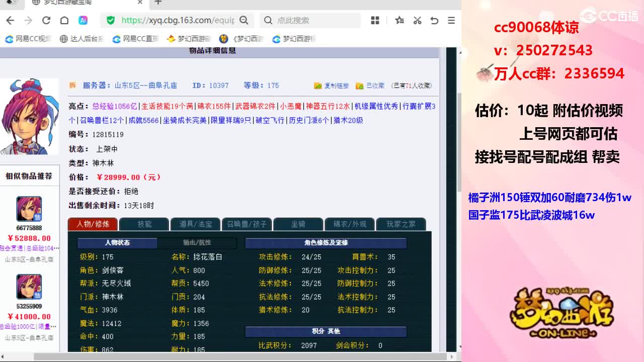
Task: Open the AI assistant icon
Action: [83, 20]
